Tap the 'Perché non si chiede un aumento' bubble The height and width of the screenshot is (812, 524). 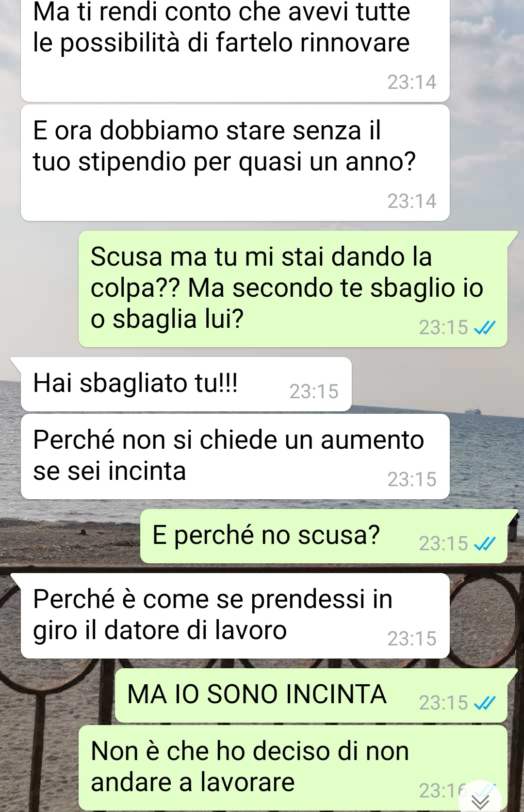click(x=235, y=457)
